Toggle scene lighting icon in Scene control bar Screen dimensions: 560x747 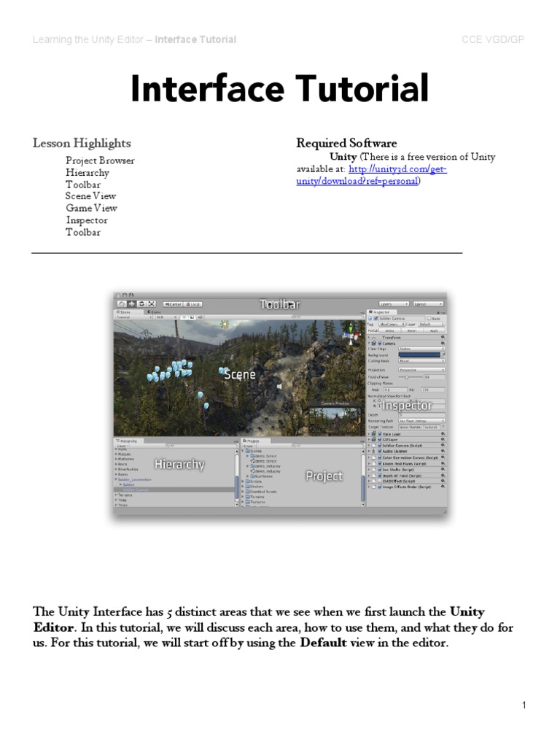[184, 317]
